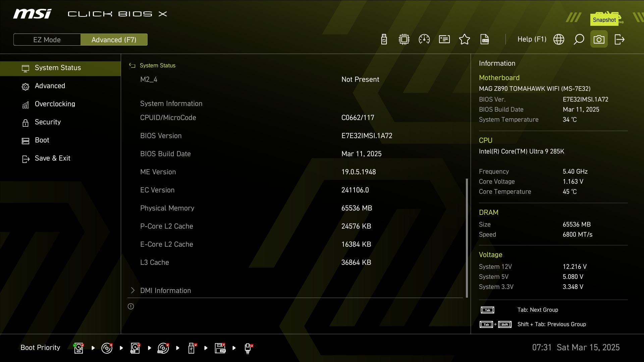Take a snapshot with camera icon
The width and height of the screenshot is (644, 362).
pos(599,40)
